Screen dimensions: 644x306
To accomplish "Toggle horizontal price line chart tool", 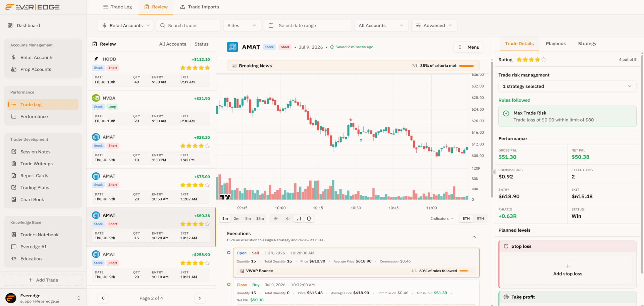I will coord(276,219).
